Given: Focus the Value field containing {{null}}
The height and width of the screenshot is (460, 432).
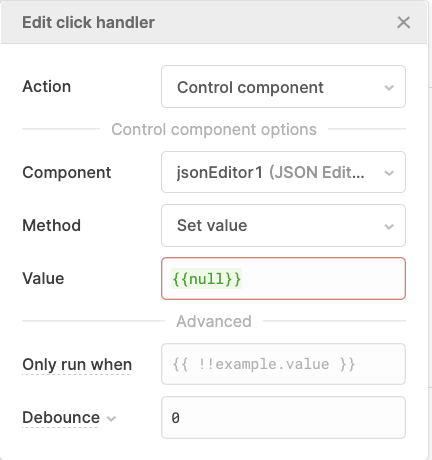Looking at the screenshot, I should tap(283, 279).
